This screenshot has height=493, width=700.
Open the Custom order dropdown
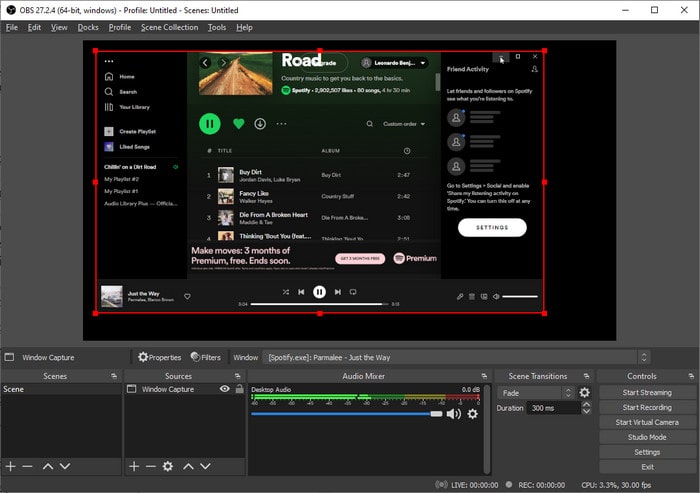coord(404,124)
